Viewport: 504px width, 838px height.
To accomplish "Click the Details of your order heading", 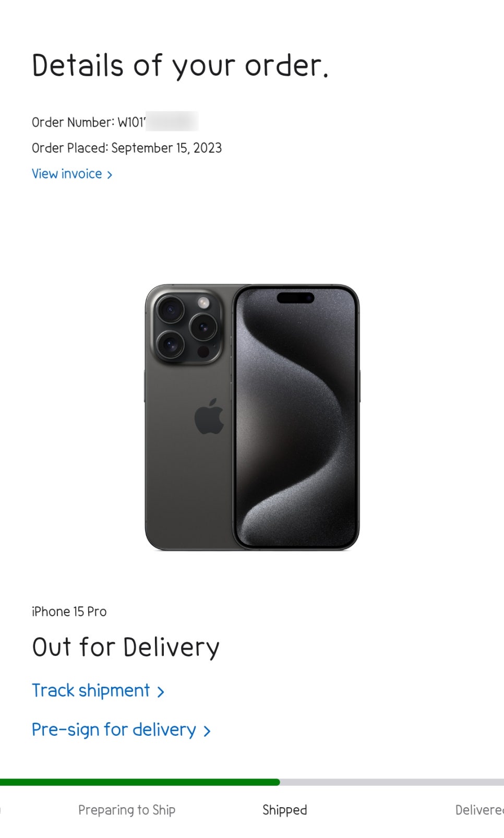I will click(x=180, y=66).
